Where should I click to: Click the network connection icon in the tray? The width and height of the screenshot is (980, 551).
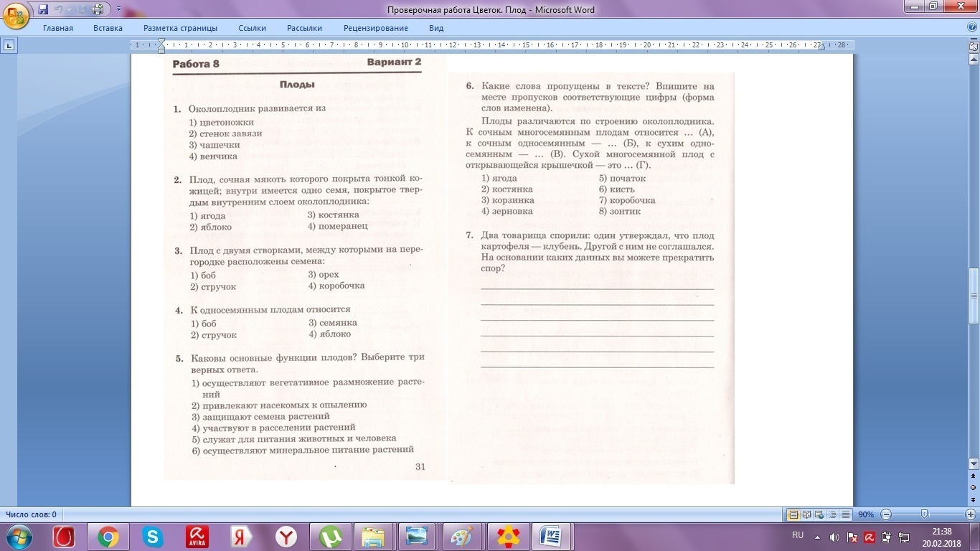[x=904, y=537]
